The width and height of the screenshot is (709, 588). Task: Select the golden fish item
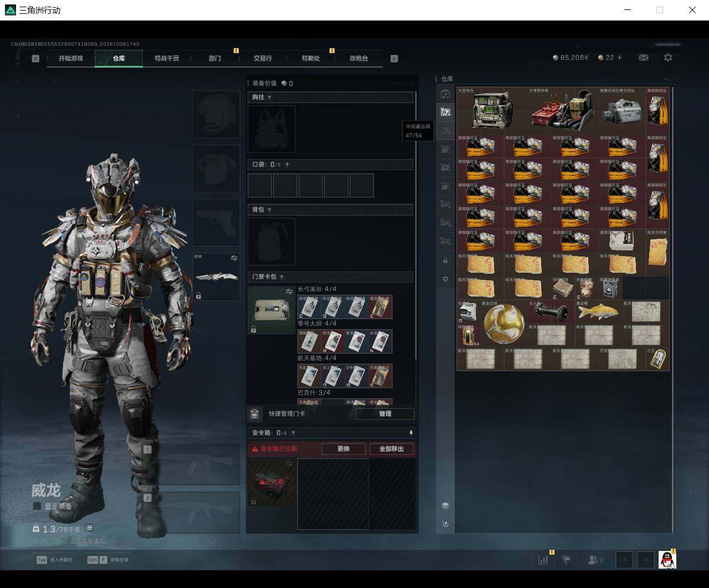coord(598,311)
